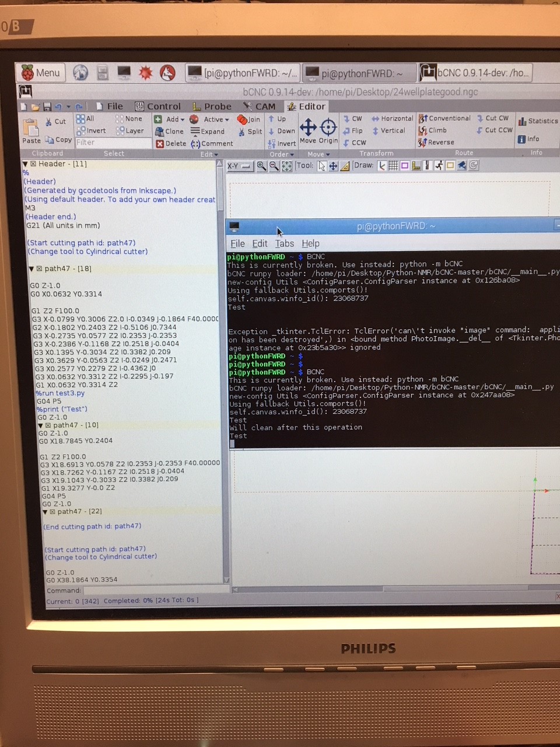Toggle the Header - [11] block checkbox
This screenshot has height=747, width=560.
pos(33,164)
